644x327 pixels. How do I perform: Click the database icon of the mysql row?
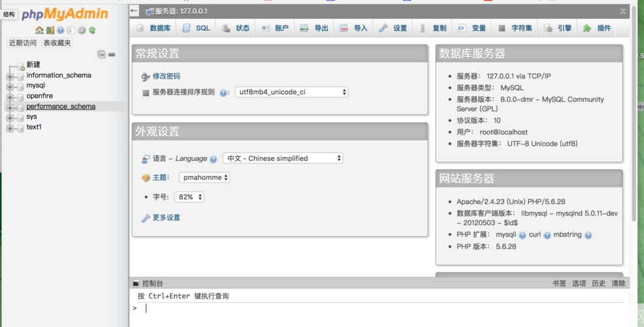(20, 87)
